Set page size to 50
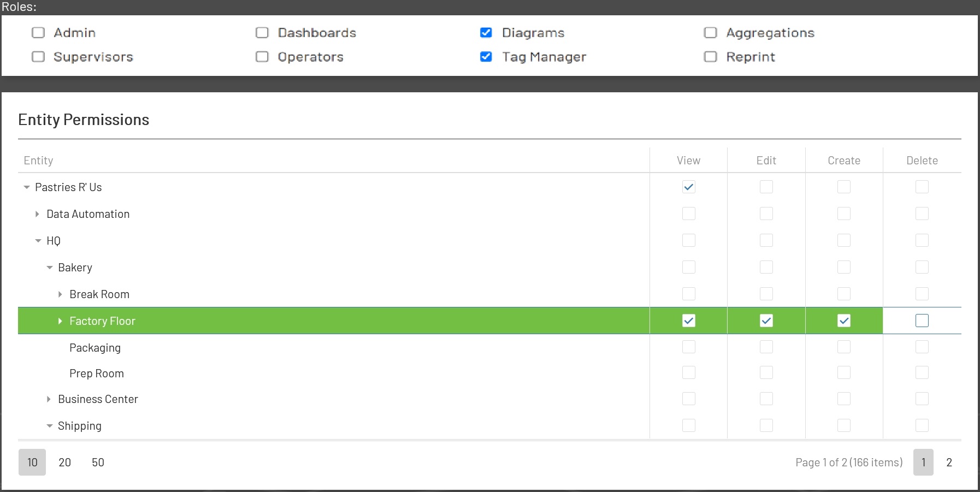This screenshot has height=492, width=980. pyautogui.click(x=98, y=463)
